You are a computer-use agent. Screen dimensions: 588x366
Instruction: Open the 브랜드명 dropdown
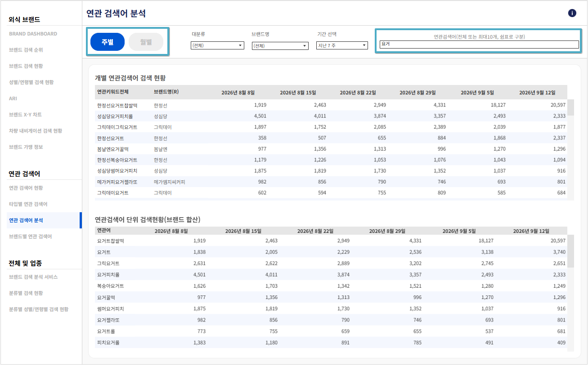click(280, 46)
